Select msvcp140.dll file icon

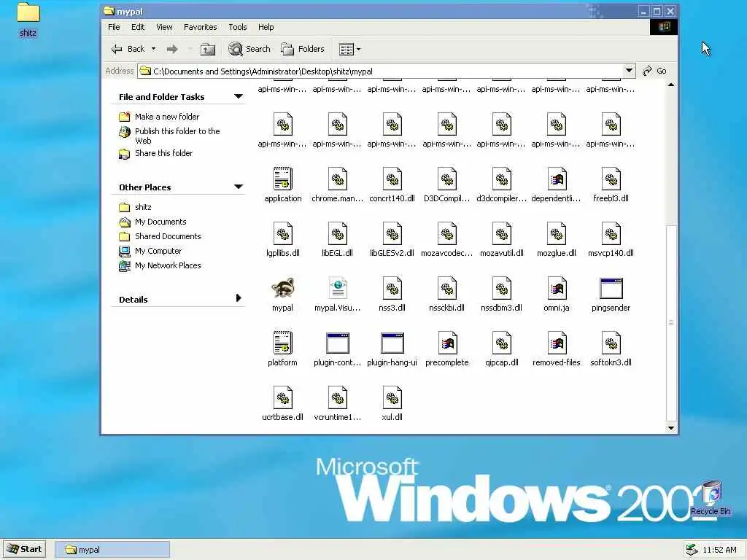pos(611,233)
